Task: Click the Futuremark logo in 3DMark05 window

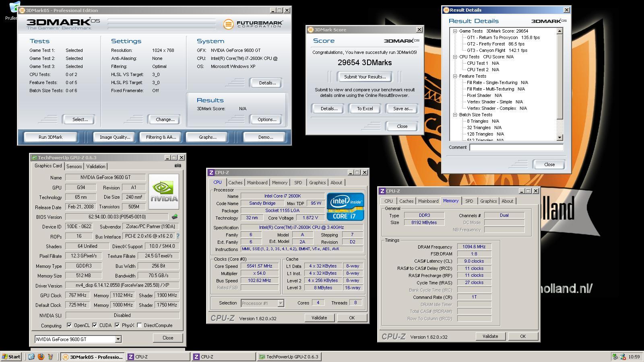Action: pyautogui.click(x=254, y=24)
